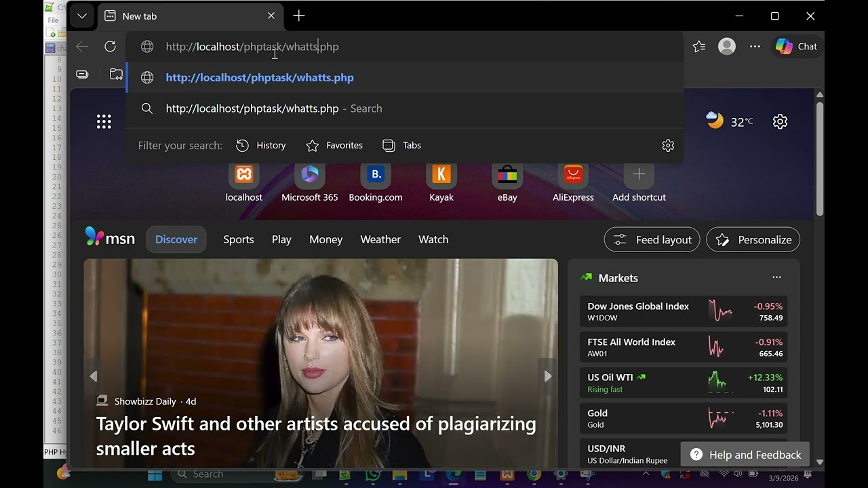Go to previous news story arrow

click(94, 376)
